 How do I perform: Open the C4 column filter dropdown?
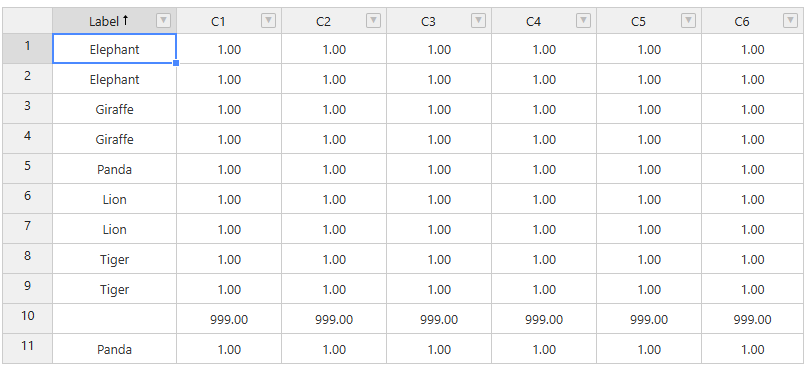coord(583,21)
